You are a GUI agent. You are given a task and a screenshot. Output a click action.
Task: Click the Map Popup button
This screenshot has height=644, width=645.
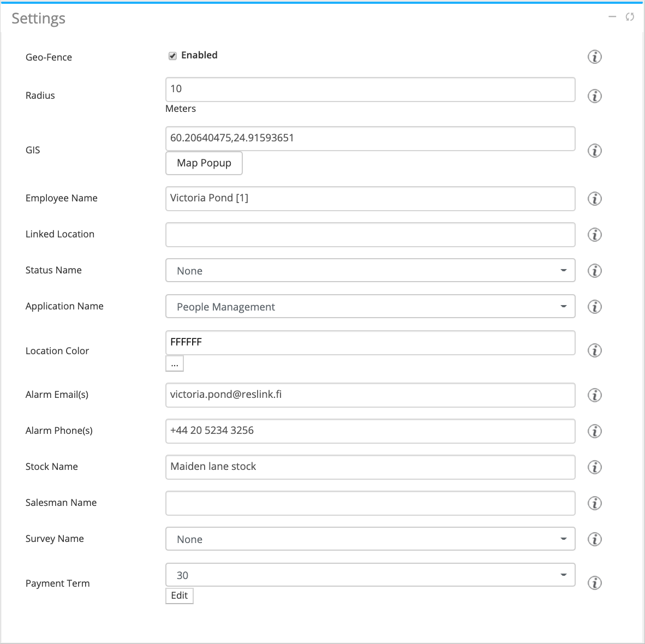pos(204,163)
